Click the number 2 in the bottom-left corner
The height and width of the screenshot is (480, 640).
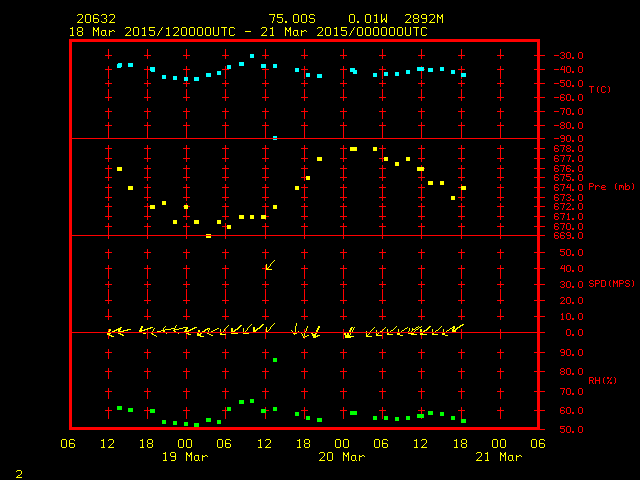(18, 471)
